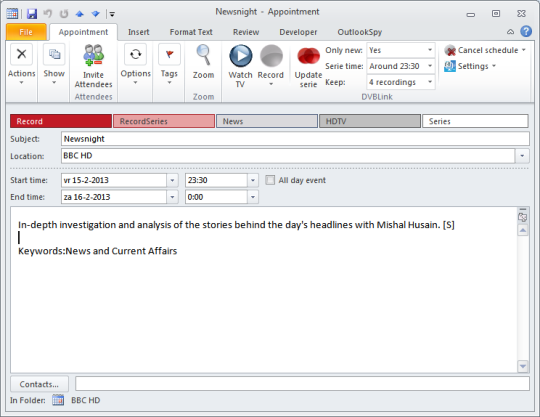This screenshot has height=417, width=540.
Task: Open the End time date picker arrow
Action: 172,197
